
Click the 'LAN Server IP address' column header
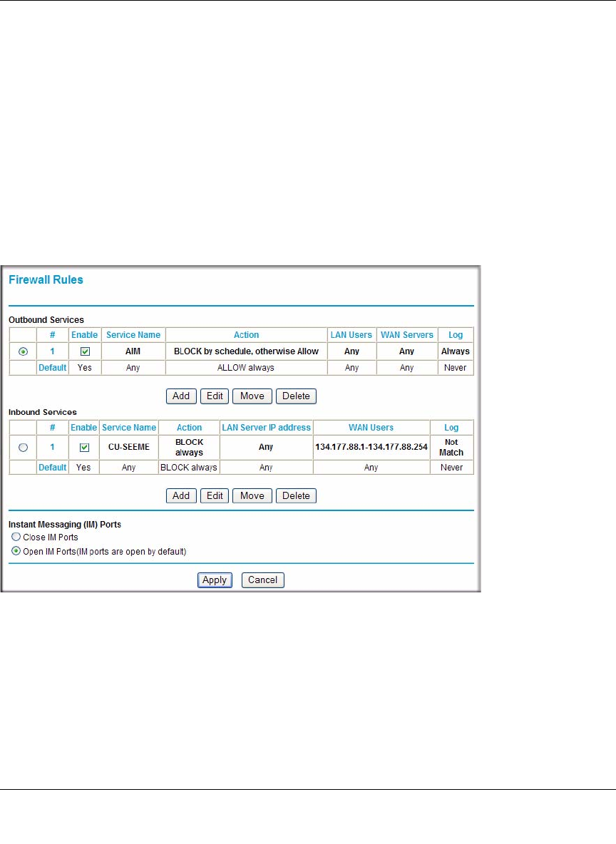coord(266,428)
